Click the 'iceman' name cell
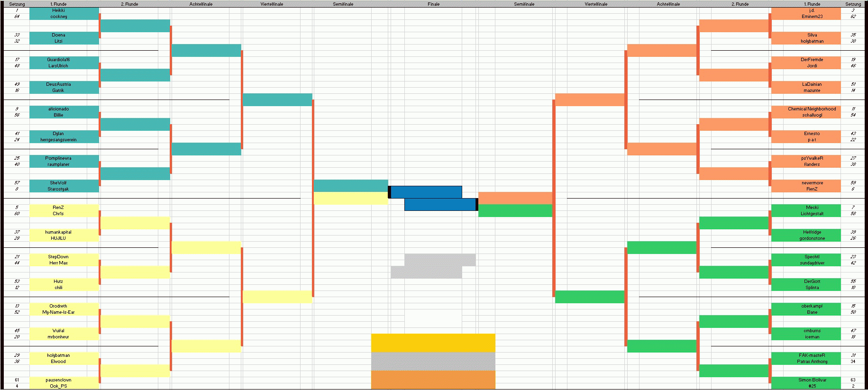This screenshot has width=868, height=390. pos(806,337)
